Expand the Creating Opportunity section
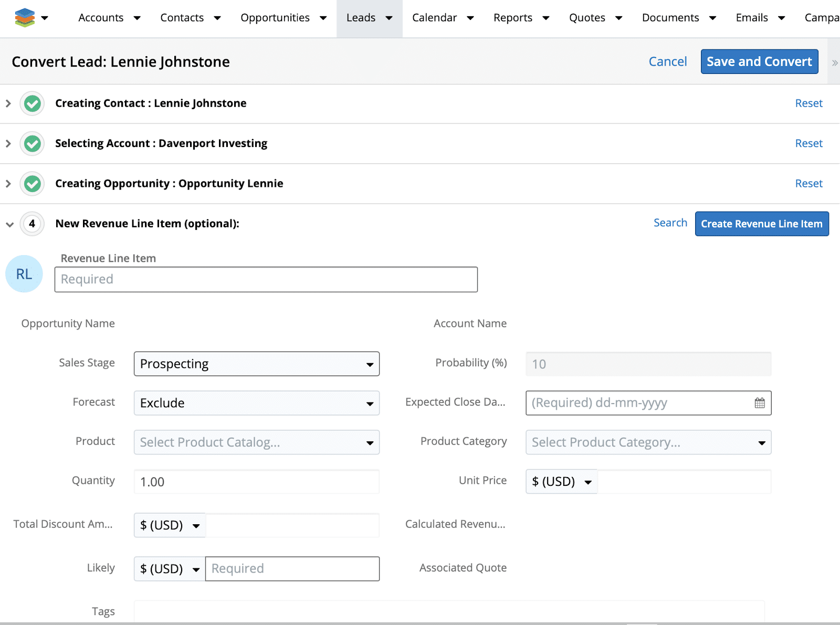 pyautogui.click(x=8, y=184)
